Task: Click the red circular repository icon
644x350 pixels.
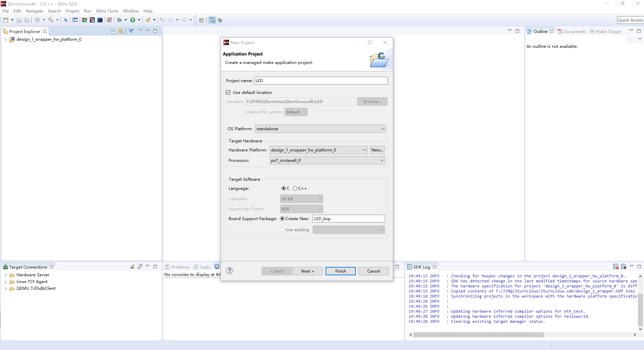Action: click(109, 20)
